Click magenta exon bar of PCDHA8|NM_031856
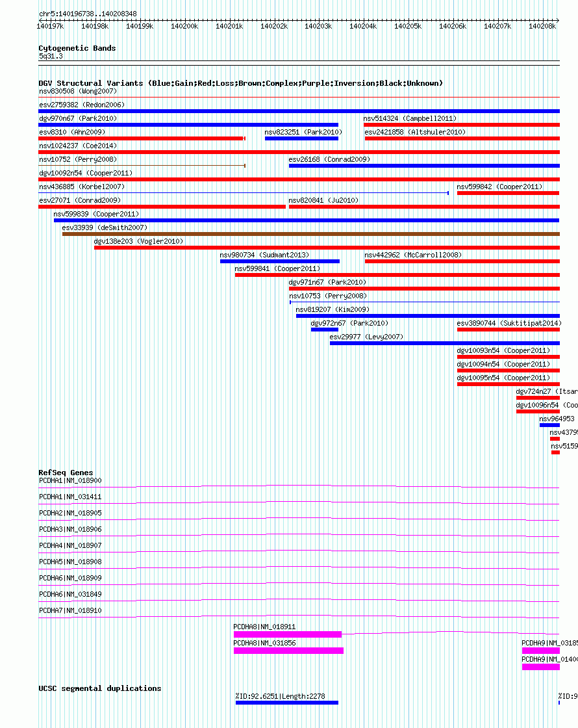Screen dimensions: 578x728 coord(288,651)
